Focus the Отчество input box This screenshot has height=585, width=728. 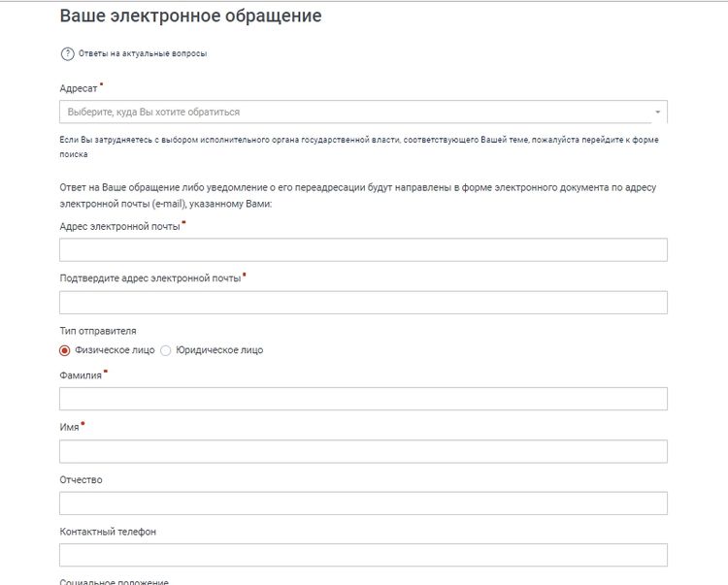coord(363,504)
